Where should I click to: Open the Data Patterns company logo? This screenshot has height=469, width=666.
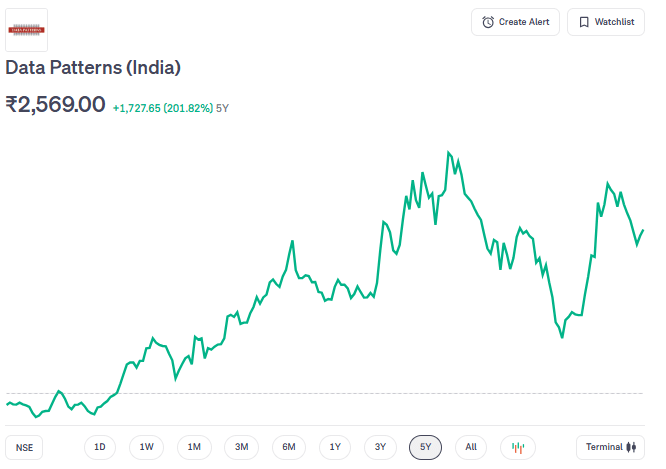pyautogui.click(x=26, y=30)
